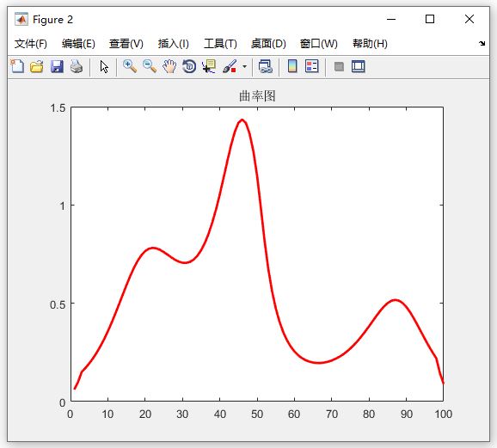Hide plot tools with gray square icon
The height and width of the screenshot is (448, 497).
339,66
